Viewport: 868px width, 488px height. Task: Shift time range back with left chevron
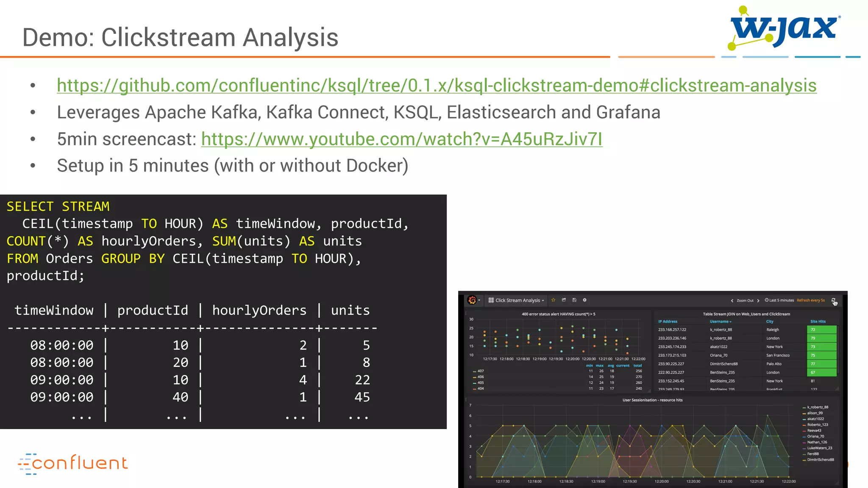732,301
